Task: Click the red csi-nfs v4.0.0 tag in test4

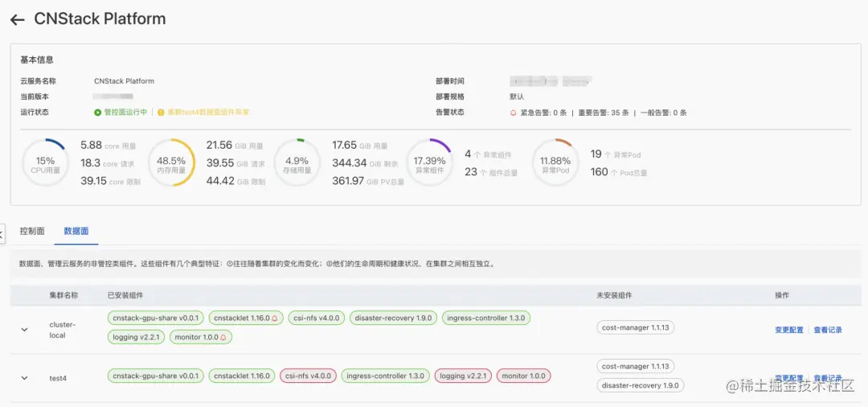Action: coord(309,376)
